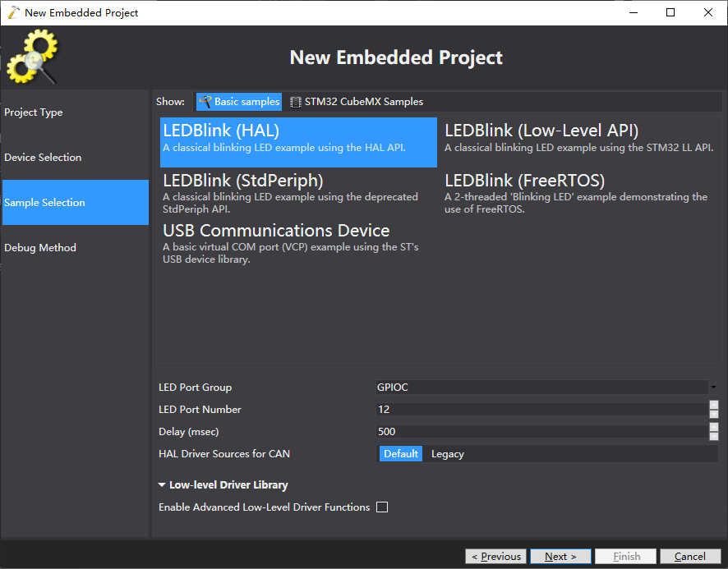This screenshot has width=728, height=569.
Task: Click the Delay (msec) input field
Action: point(541,432)
